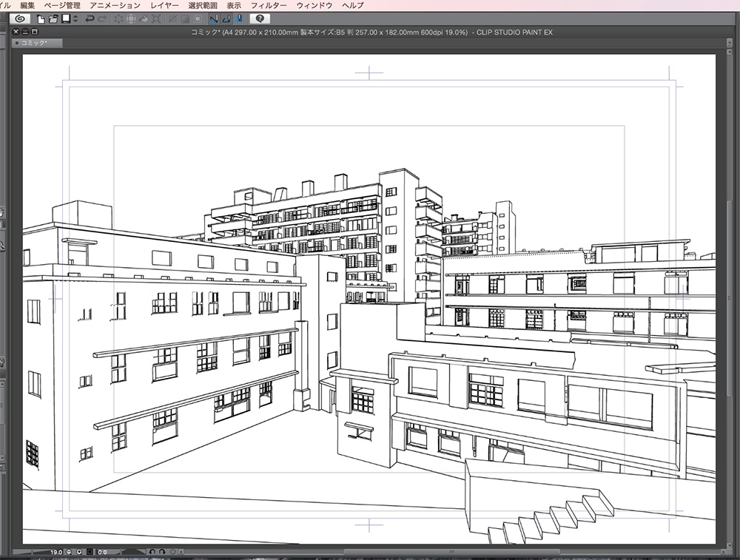Click the Fill bucket toolbar icon

tap(144, 19)
